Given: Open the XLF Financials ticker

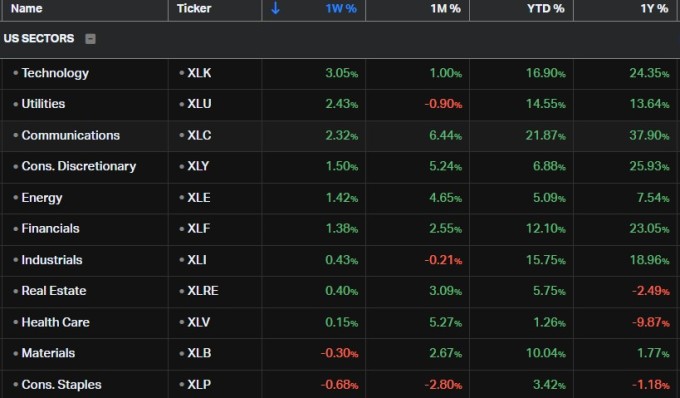Looking at the screenshot, I should click(199, 228).
